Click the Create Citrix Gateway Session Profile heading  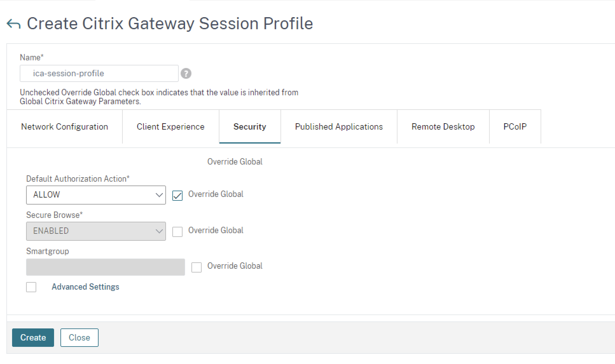coord(170,24)
